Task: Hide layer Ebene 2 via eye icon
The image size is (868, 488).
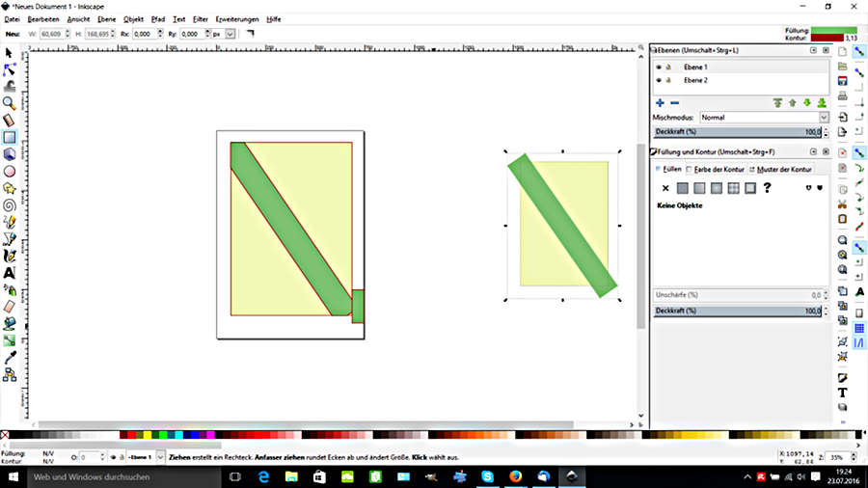Action: [659, 80]
